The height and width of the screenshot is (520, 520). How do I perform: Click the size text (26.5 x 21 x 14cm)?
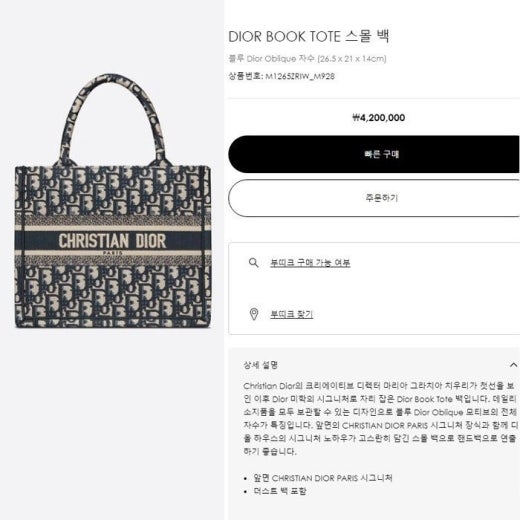[352, 59]
